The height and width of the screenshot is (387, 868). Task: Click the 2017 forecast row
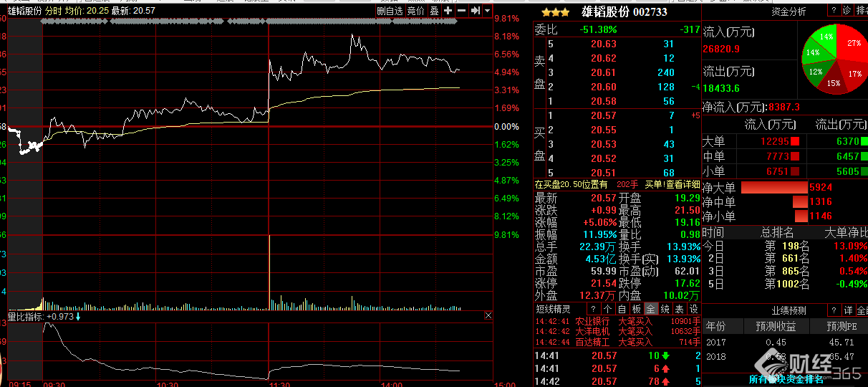[785, 343]
